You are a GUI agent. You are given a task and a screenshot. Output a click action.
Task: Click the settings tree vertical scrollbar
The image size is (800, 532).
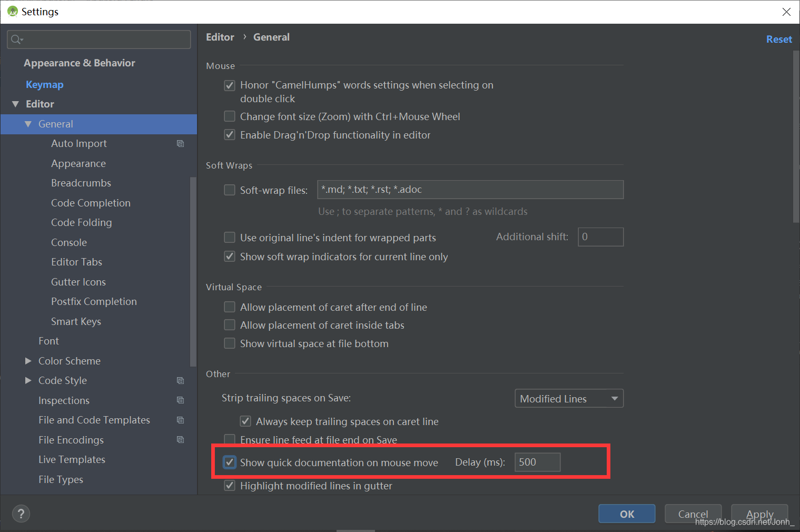(x=193, y=271)
